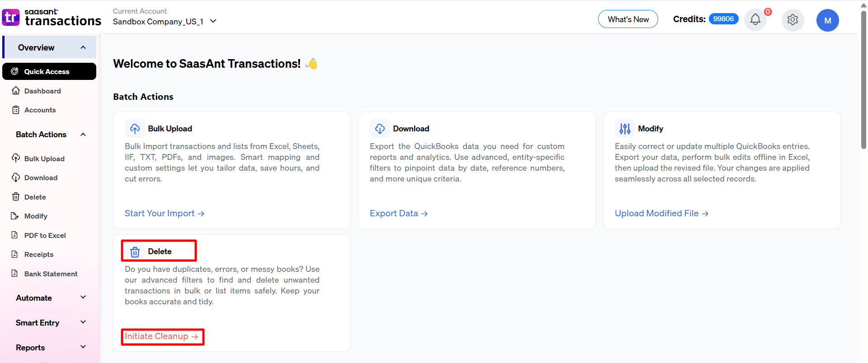Click the Quick Access target icon

[15, 71]
